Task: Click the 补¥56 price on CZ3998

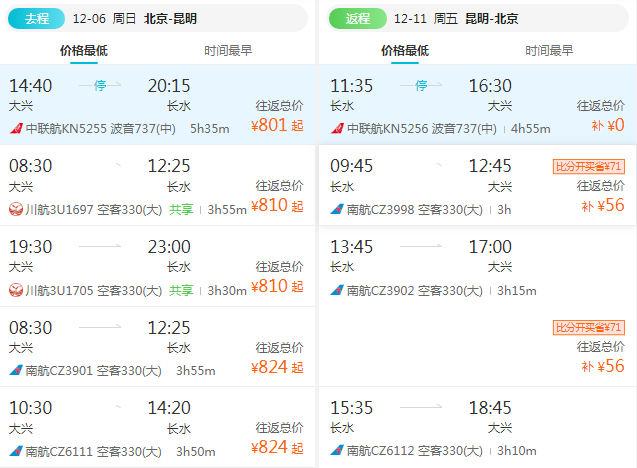Action: pos(603,206)
